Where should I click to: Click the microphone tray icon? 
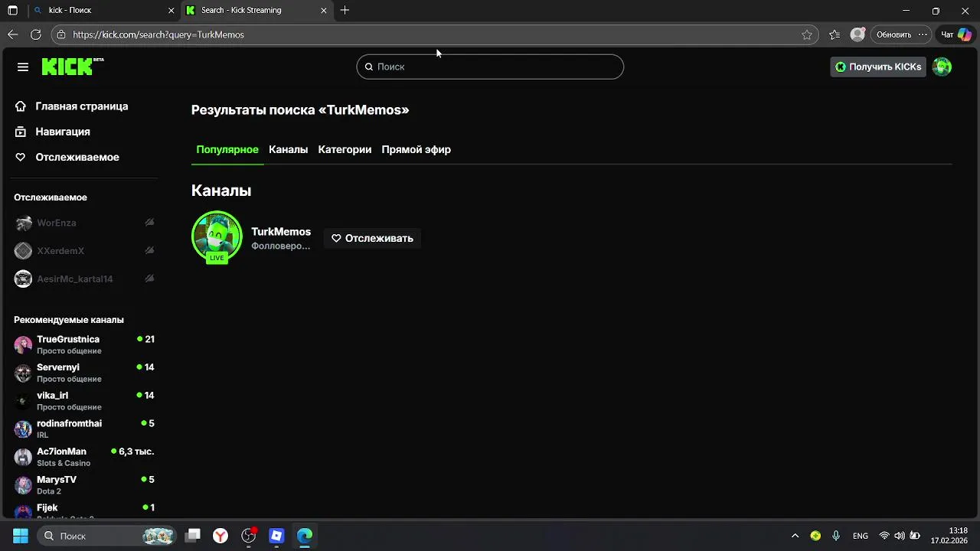pyautogui.click(x=836, y=536)
